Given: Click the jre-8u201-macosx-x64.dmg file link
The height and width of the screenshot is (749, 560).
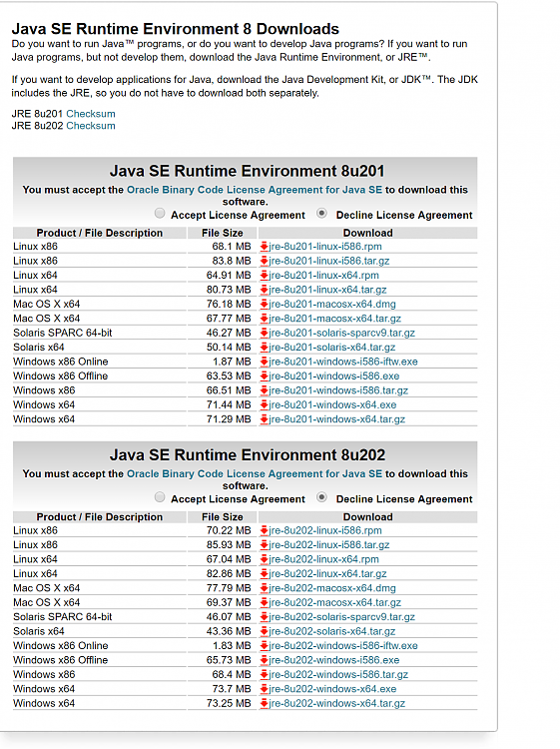Looking at the screenshot, I should click(332, 304).
